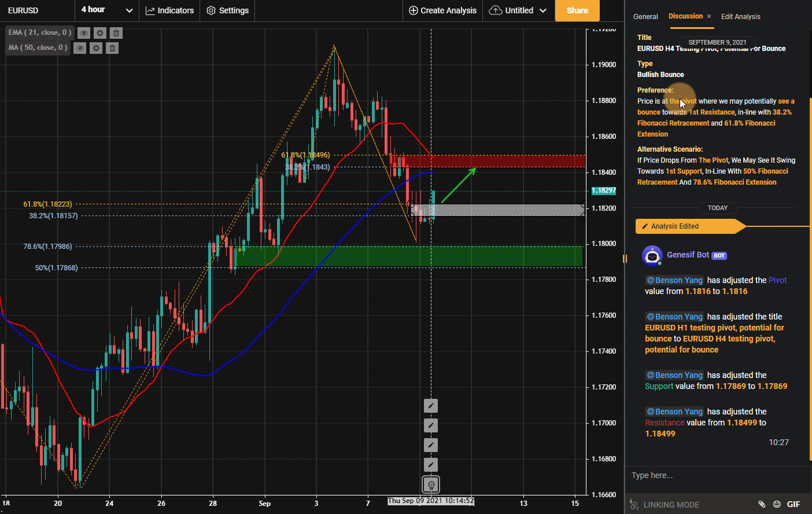Click the EURUSD symbol field

(37, 10)
